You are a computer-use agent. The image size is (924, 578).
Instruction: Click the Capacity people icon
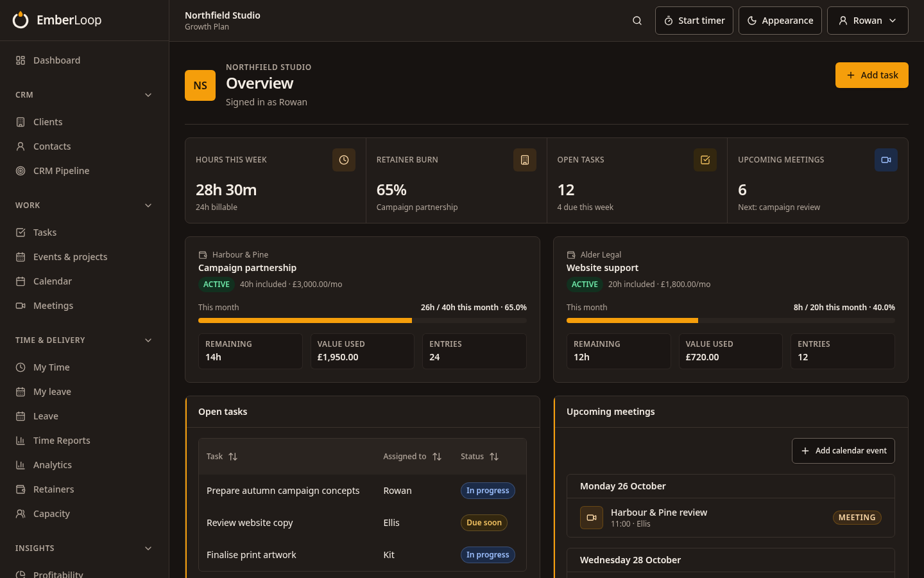point(21,514)
